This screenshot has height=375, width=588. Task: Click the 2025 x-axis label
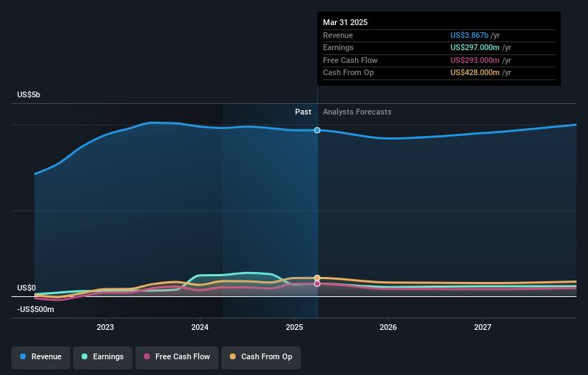point(294,327)
